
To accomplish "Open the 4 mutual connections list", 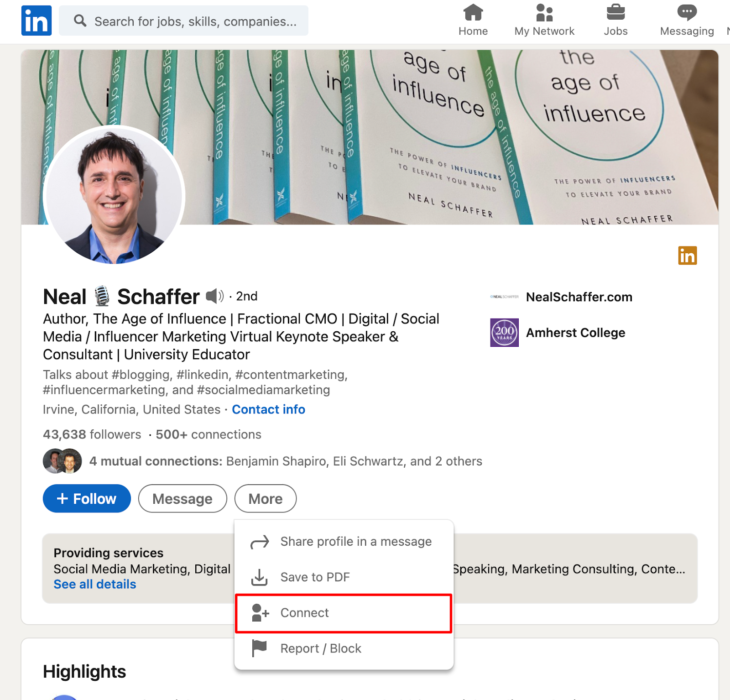I will [x=286, y=461].
